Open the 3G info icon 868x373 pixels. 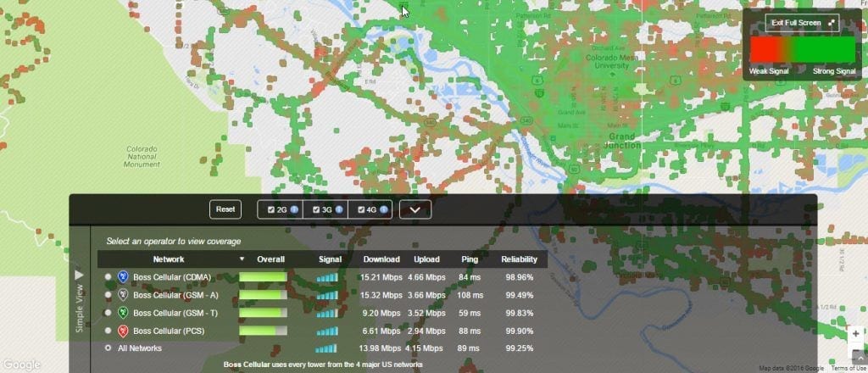(339, 209)
